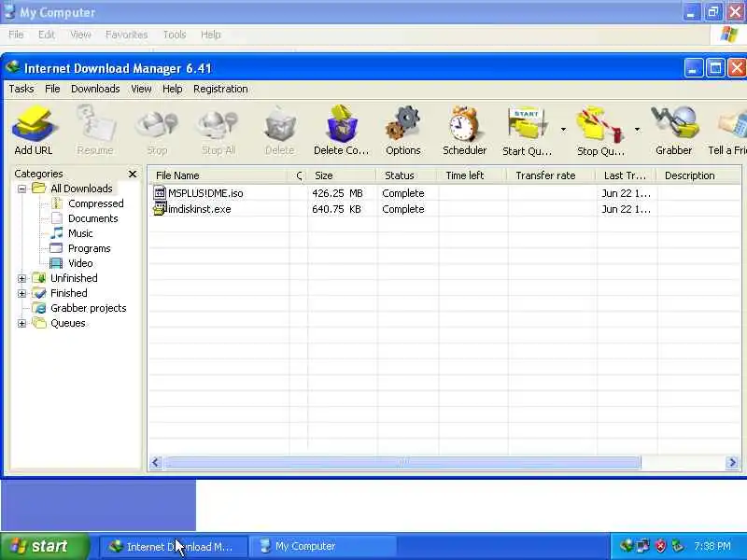Open the File menu in IDM
Viewport: 747px width, 560px height.
(52, 89)
